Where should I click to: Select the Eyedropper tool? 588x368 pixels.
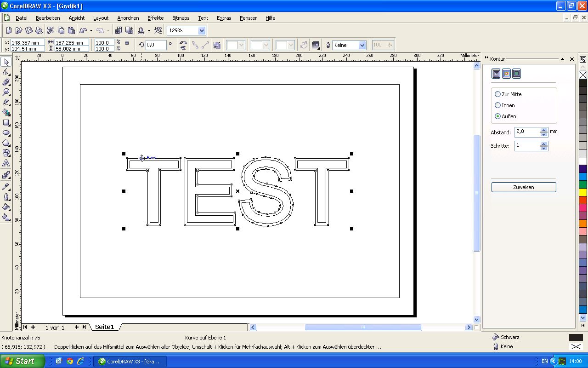(x=6, y=186)
